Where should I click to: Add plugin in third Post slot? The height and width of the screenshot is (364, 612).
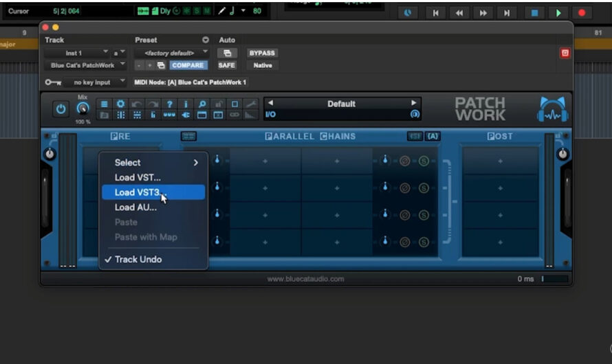point(500,215)
